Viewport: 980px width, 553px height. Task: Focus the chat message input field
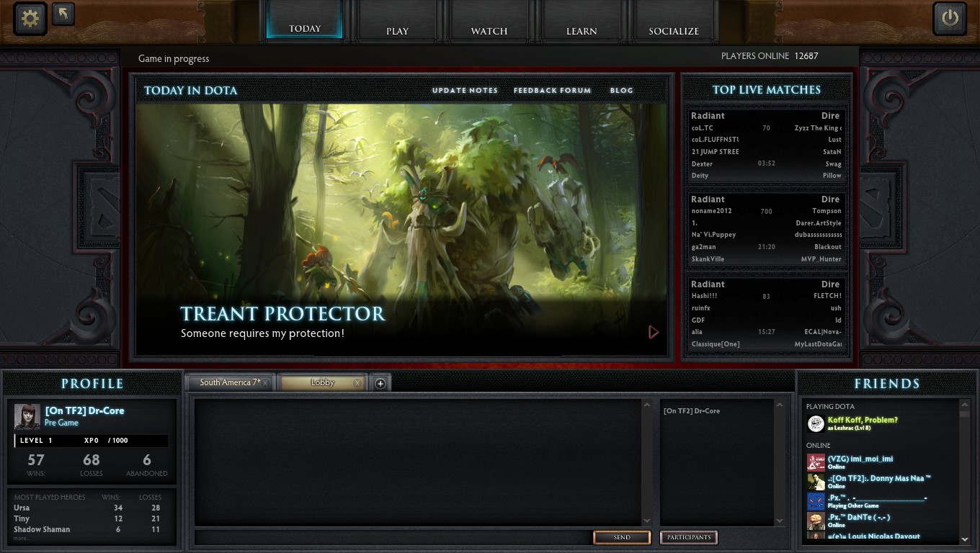coord(393,537)
